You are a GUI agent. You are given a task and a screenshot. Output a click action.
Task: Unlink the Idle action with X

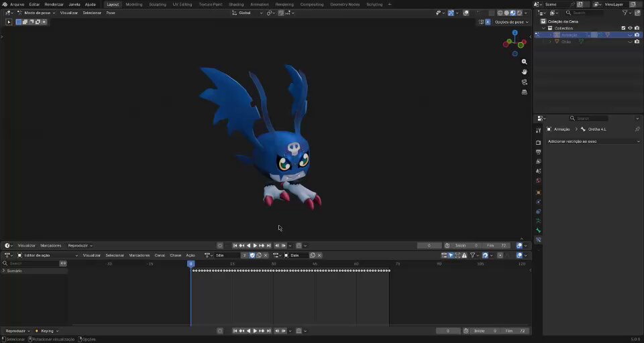tap(266, 255)
